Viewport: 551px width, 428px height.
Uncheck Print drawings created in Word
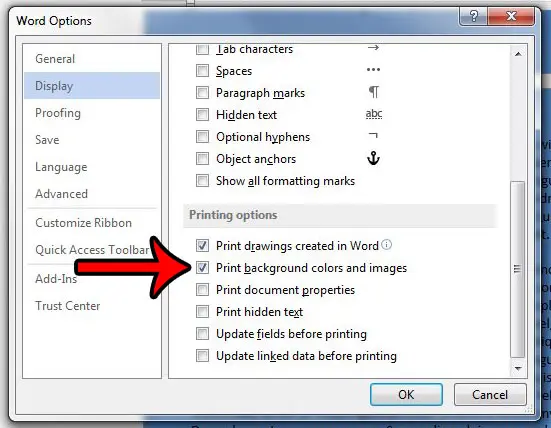point(202,246)
